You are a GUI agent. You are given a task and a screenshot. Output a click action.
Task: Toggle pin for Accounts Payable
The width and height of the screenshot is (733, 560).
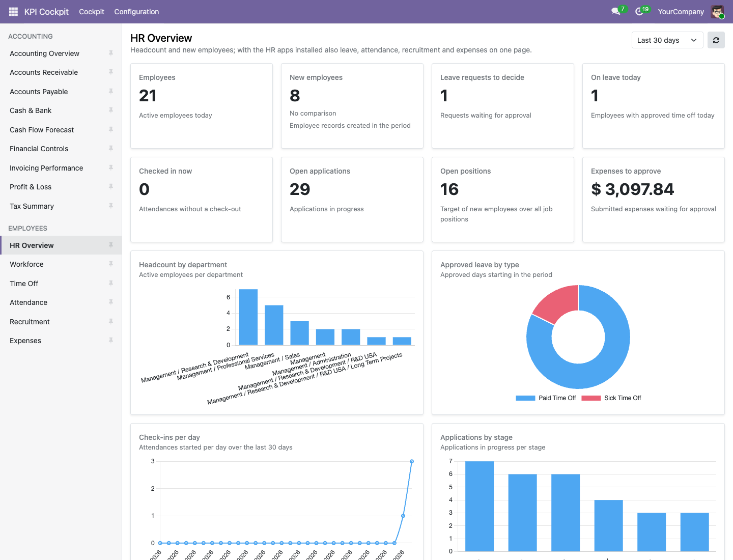111,92
